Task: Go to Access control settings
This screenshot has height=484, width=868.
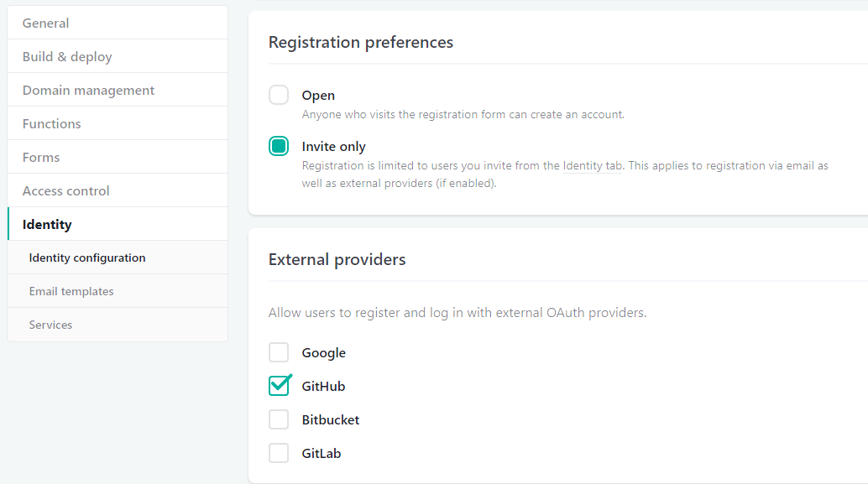Action: (x=66, y=190)
